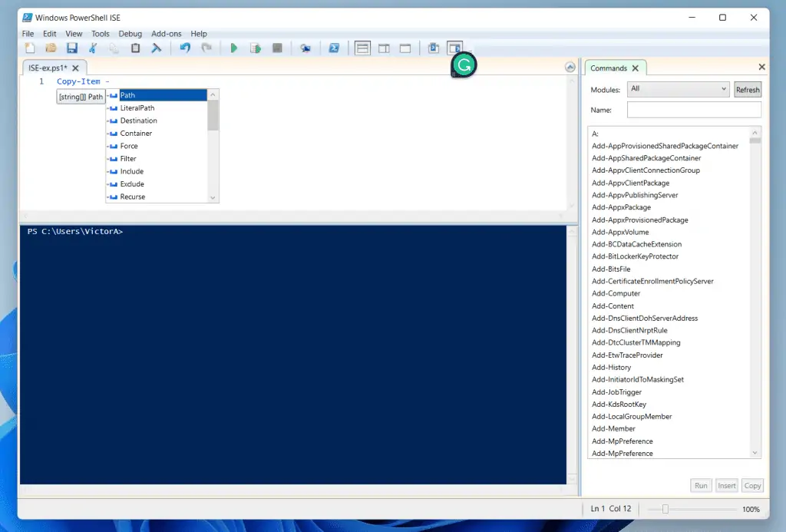Choose Path from the IntelliSense list

pos(157,95)
